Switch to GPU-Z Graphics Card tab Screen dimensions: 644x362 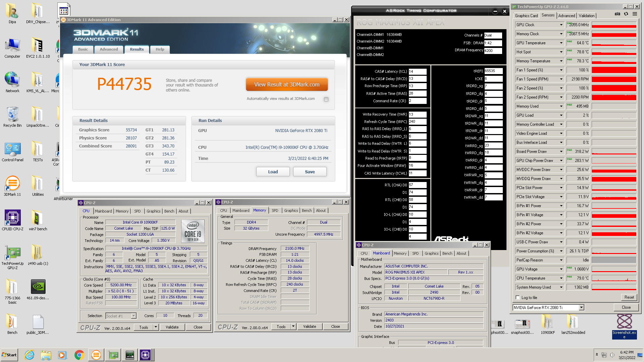tap(526, 16)
